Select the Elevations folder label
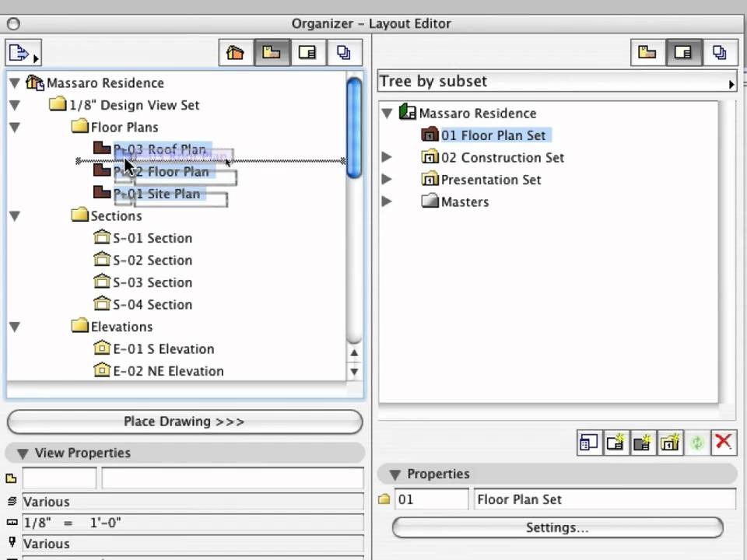The image size is (747, 560). click(122, 327)
